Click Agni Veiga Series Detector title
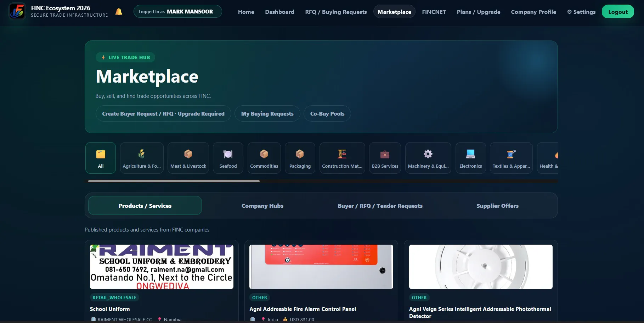644x323 pixels. point(480,313)
